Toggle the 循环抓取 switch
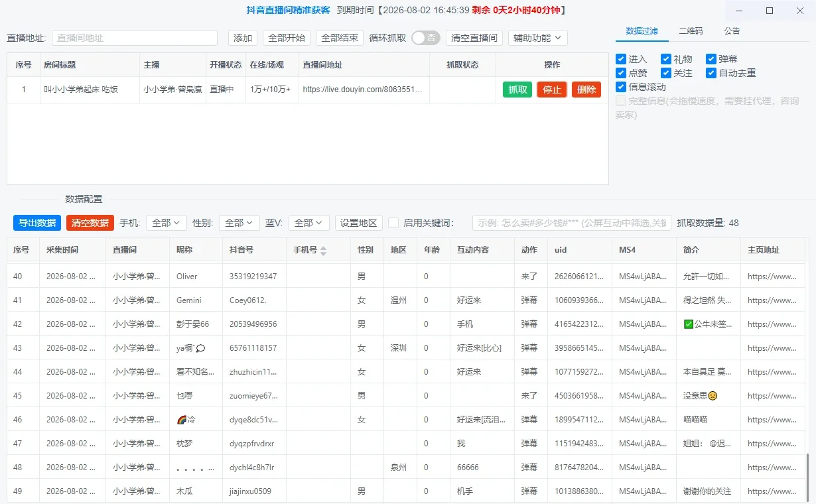 (x=425, y=38)
